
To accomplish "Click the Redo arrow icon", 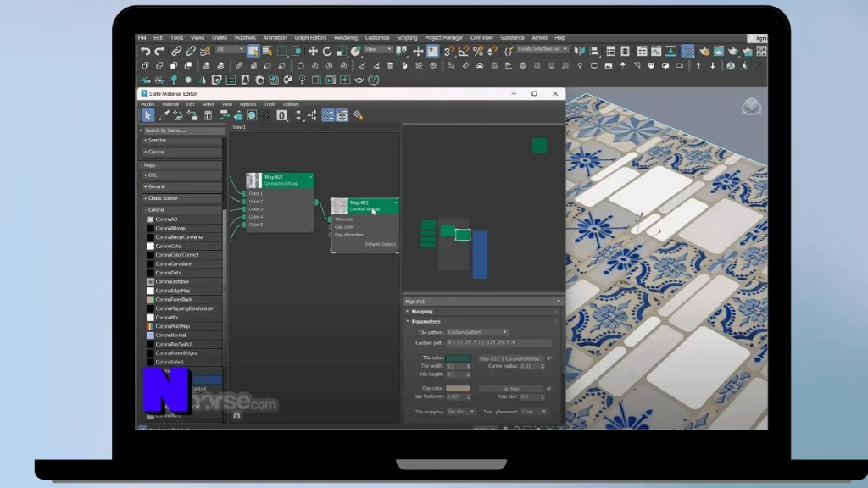I will pos(159,51).
